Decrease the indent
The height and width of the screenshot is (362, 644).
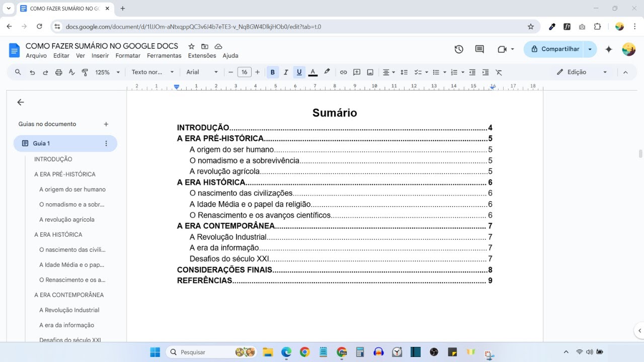[x=472, y=72]
